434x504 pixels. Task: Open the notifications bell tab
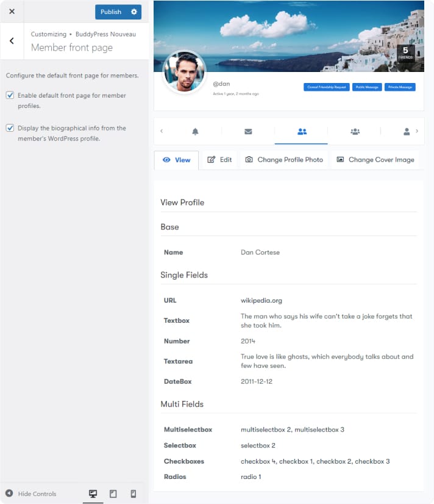pos(195,131)
